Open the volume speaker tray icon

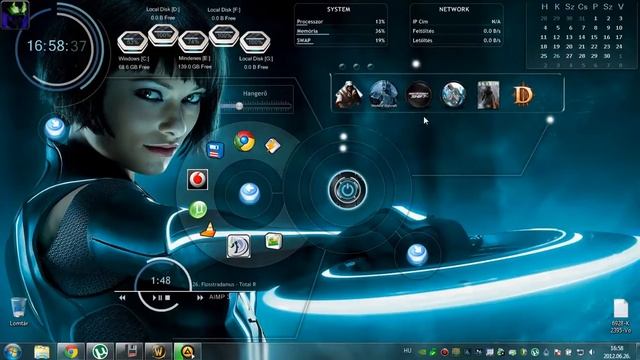[x=592, y=352]
